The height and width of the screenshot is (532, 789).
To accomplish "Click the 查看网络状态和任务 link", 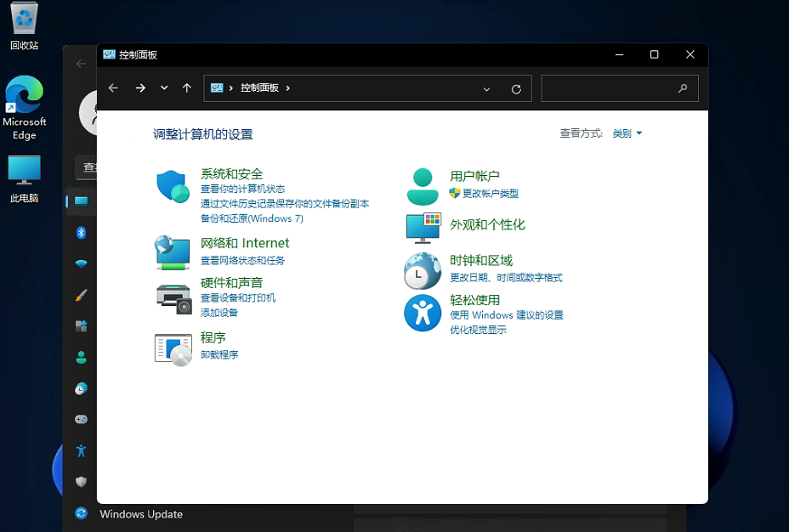I will pos(242,261).
